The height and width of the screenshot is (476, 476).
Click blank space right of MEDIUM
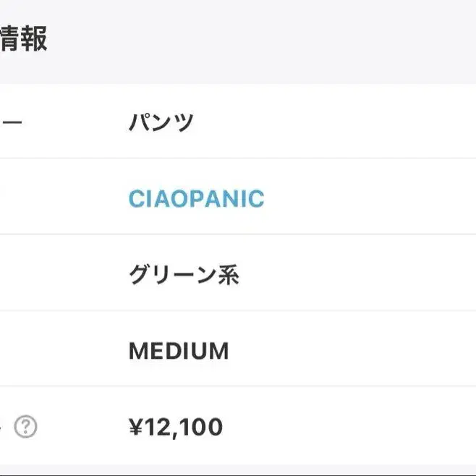352,351
